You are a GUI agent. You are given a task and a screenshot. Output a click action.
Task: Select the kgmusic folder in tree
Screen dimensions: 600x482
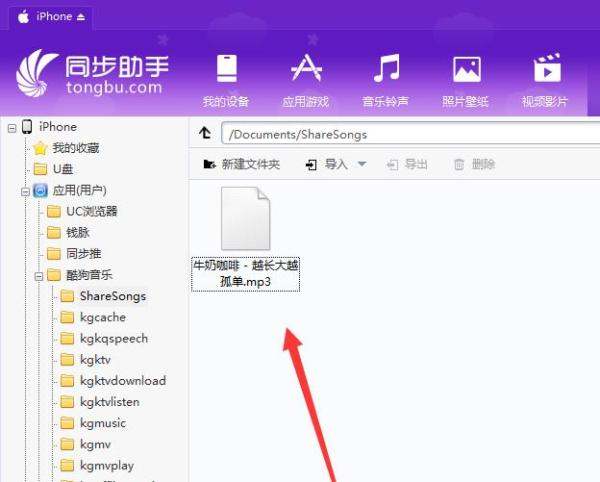click(x=102, y=423)
